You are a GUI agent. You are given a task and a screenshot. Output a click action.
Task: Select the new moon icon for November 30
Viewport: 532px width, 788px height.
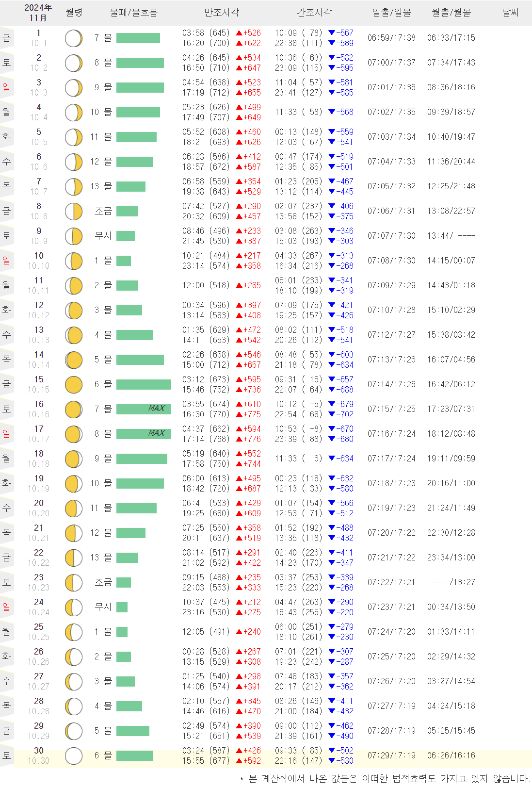[x=74, y=755]
